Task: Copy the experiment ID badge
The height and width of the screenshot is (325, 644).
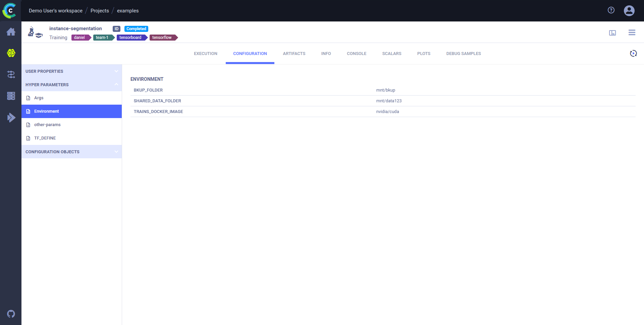Action: tap(116, 29)
